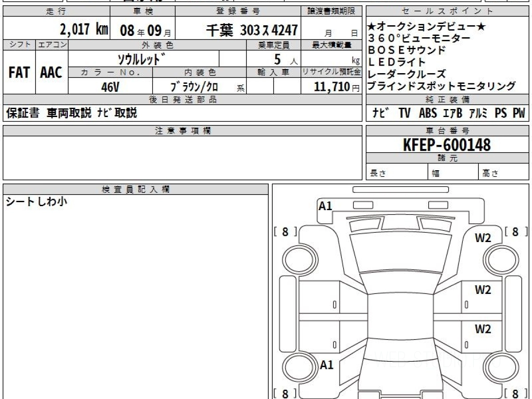The width and height of the screenshot is (532, 399).
Task: Select the ナビ取説 item
Action: (x=117, y=113)
